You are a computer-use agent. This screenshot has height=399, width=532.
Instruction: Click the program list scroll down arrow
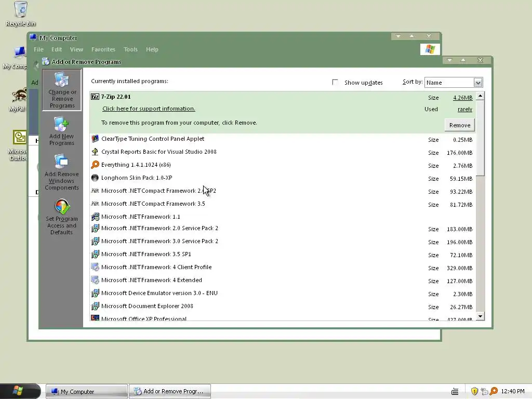pos(480,316)
